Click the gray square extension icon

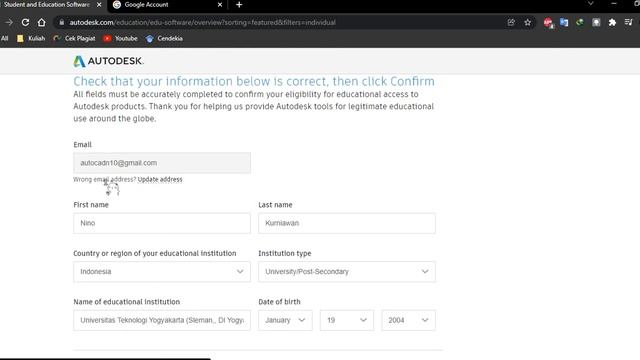[596, 22]
